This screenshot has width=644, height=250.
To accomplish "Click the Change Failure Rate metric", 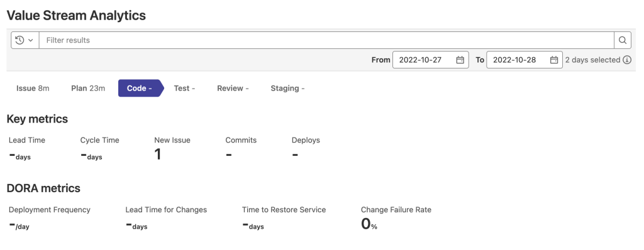I will 396,219.
